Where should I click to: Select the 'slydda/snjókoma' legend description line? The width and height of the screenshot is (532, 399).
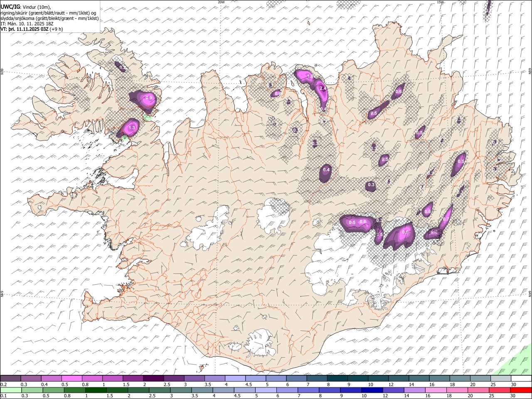click(50, 18)
